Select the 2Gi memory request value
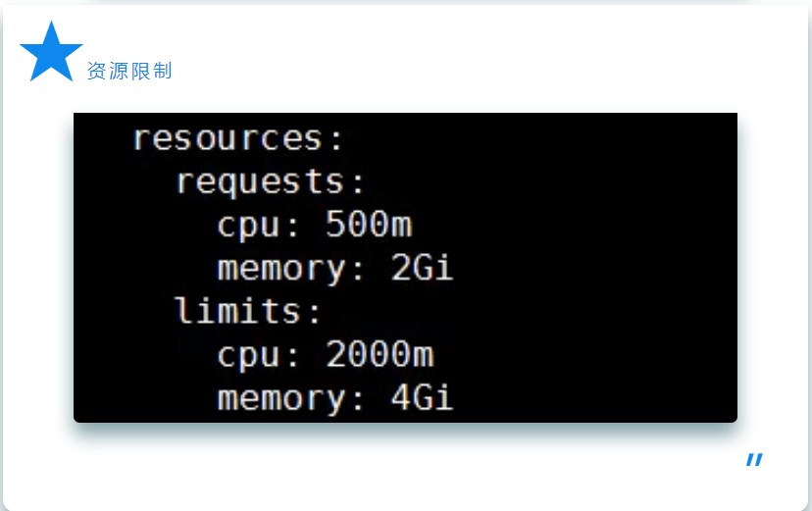Screen dimensions: 812x511 tap(423, 268)
